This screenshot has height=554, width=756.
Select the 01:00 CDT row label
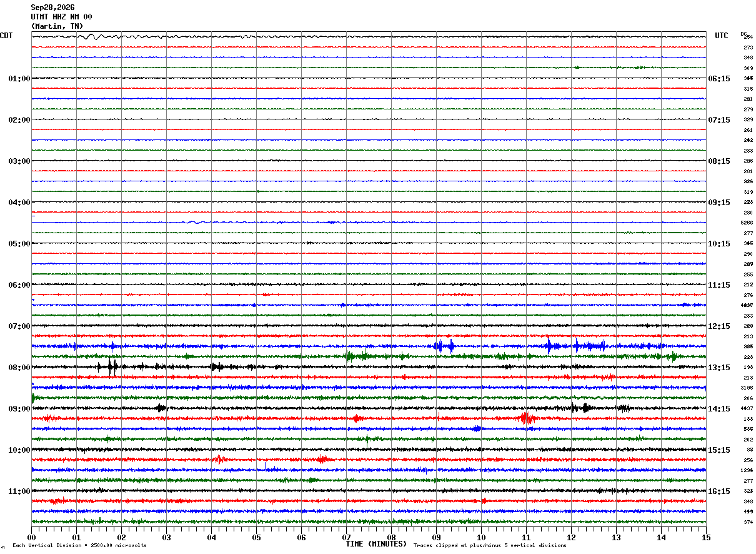(19, 79)
